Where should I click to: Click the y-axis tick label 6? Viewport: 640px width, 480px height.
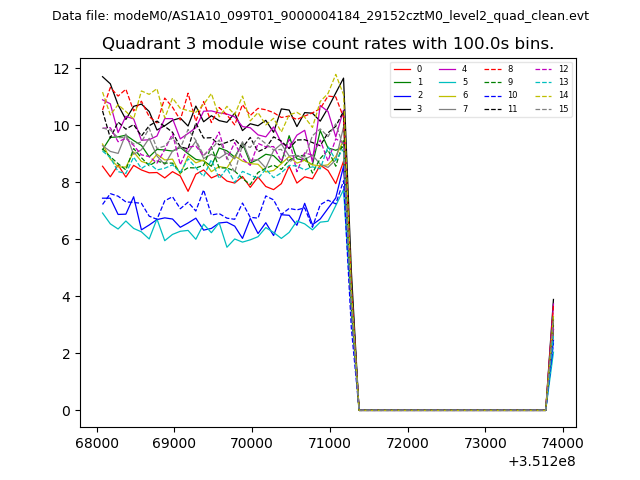click(64, 240)
